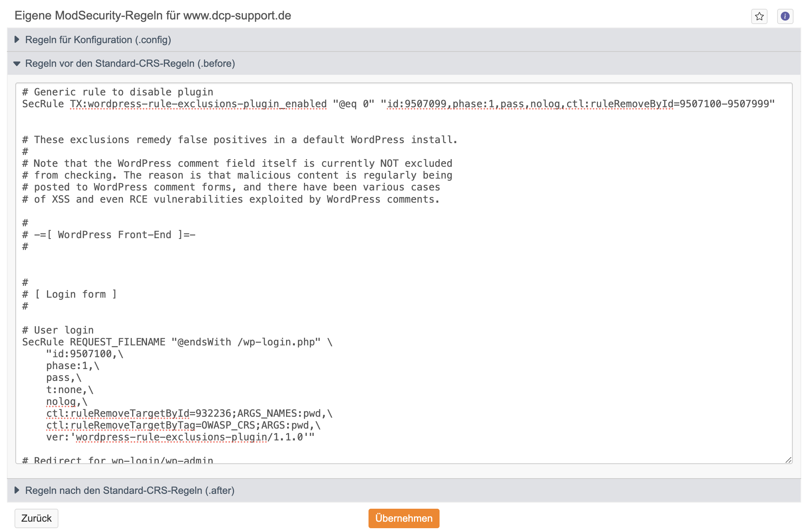Click on 'TX:wordpress-rule-exclusions-plugin_enabled' text
The image size is (805, 532).
point(198,104)
